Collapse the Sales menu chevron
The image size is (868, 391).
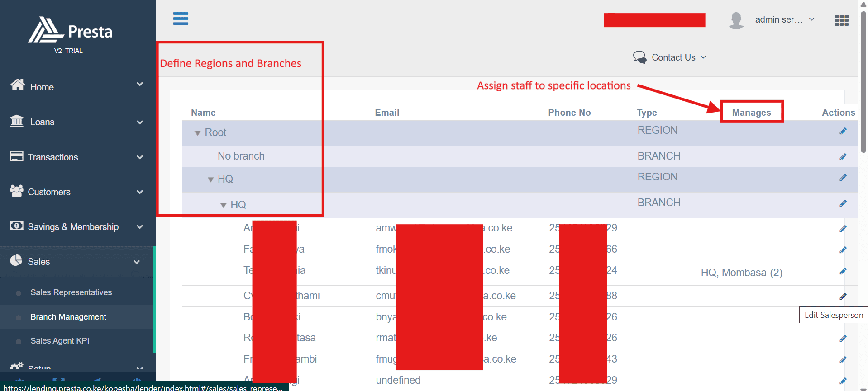[x=137, y=262]
